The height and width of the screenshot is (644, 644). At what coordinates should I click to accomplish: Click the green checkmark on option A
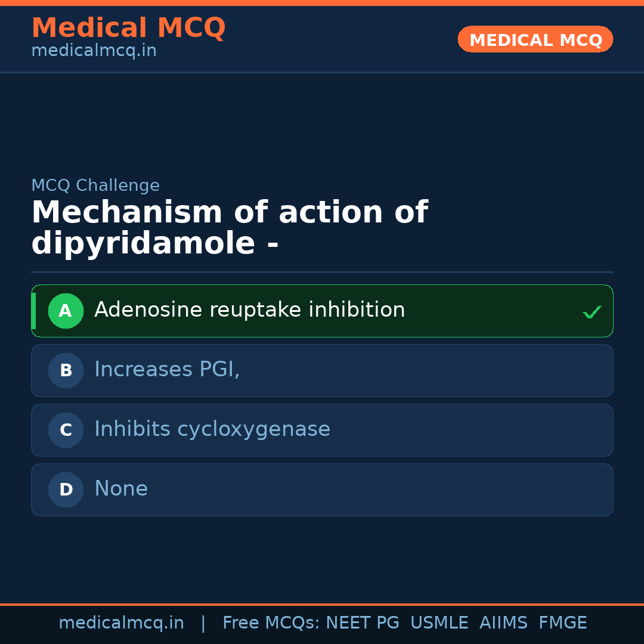tap(592, 312)
